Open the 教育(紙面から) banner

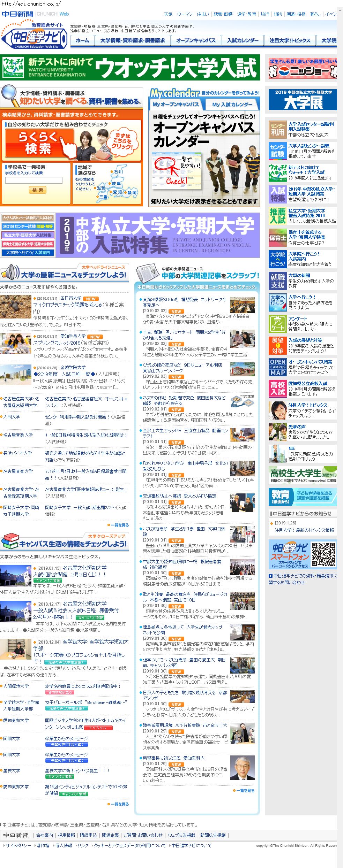pyautogui.click(x=303, y=497)
